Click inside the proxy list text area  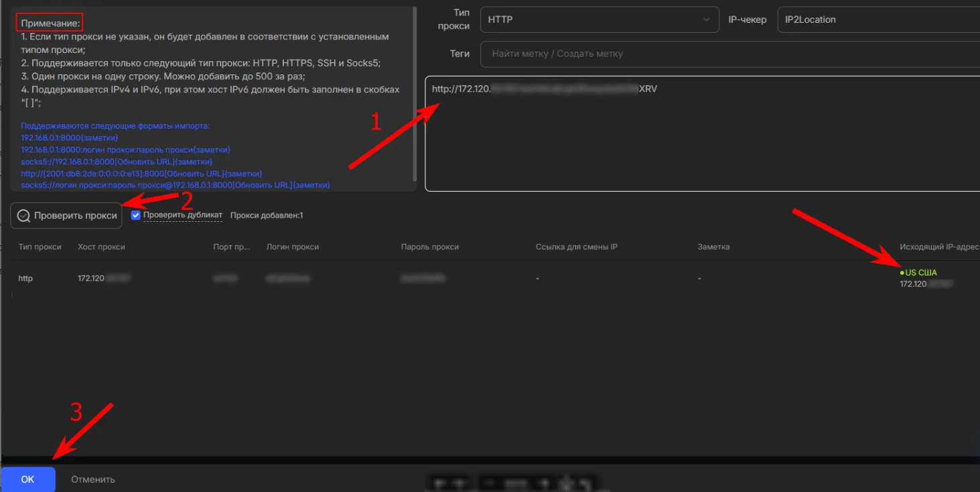point(701,141)
